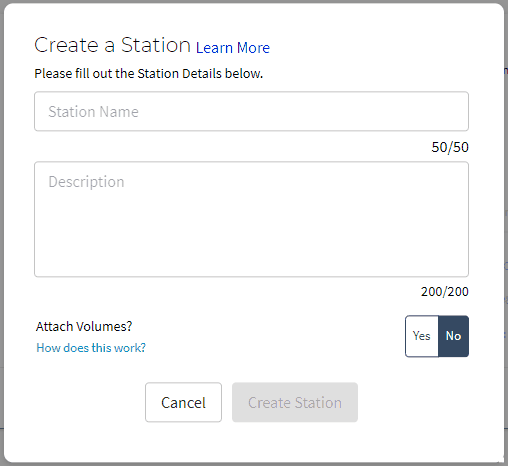
Task: Click the Attach Volumes? label
Action: click(84, 326)
